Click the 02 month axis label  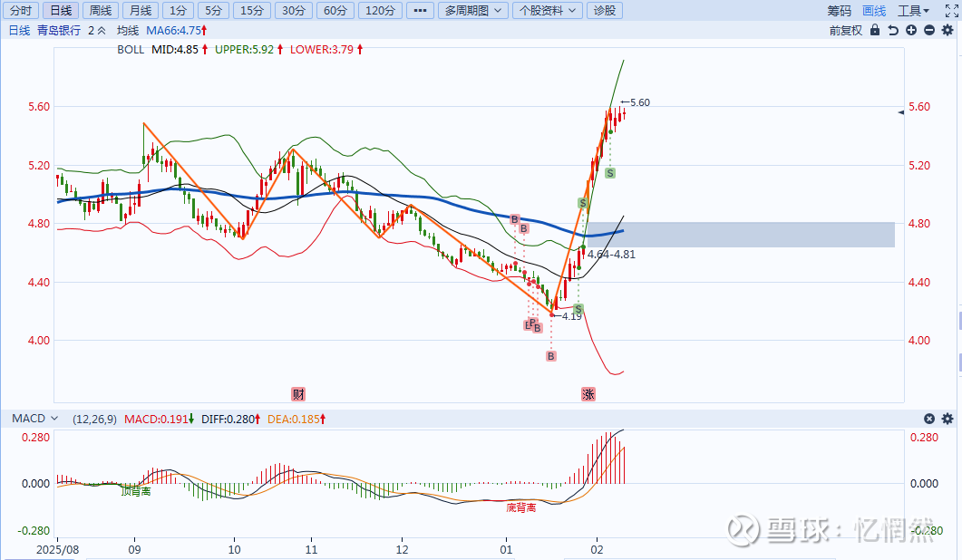[x=597, y=549]
